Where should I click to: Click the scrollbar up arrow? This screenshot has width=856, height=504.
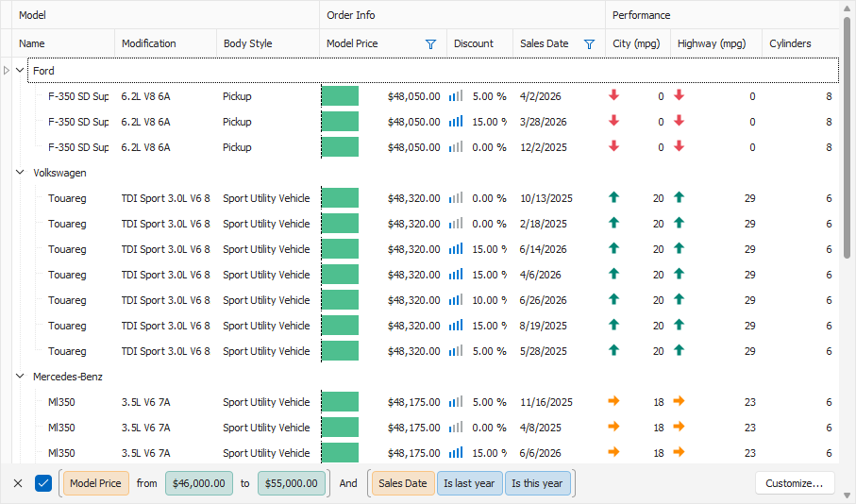pyautogui.click(x=847, y=8)
